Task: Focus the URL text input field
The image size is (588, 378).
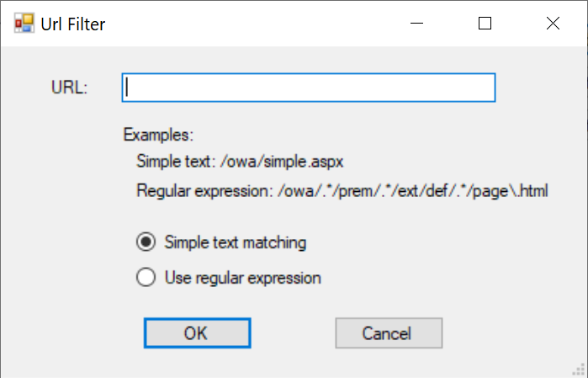Action: [308, 88]
